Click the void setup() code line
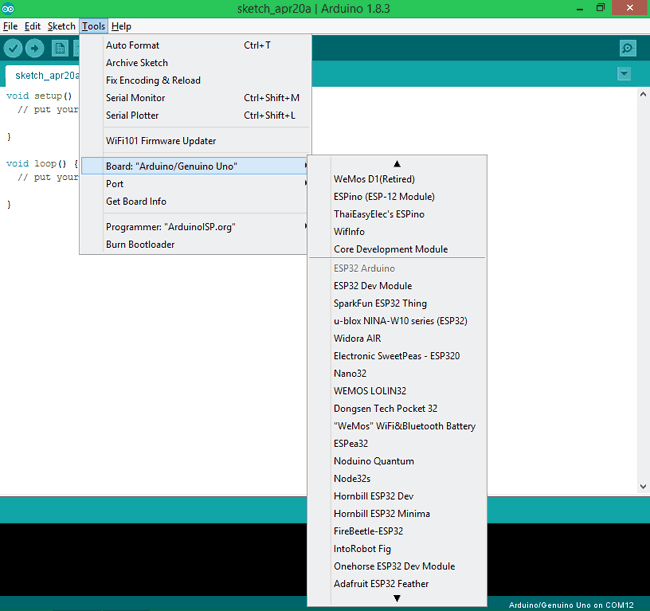Image resolution: width=650 pixels, height=611 pixels. tap(39, 96)
